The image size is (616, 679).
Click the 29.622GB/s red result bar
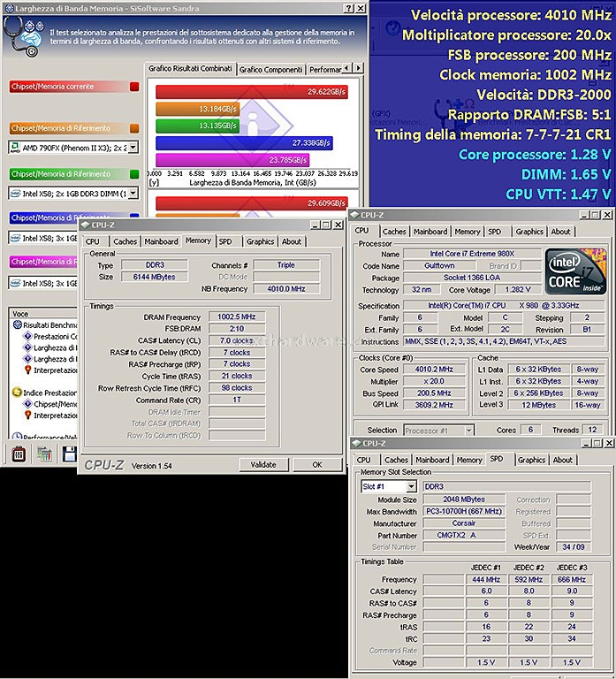tap(252, 92)
